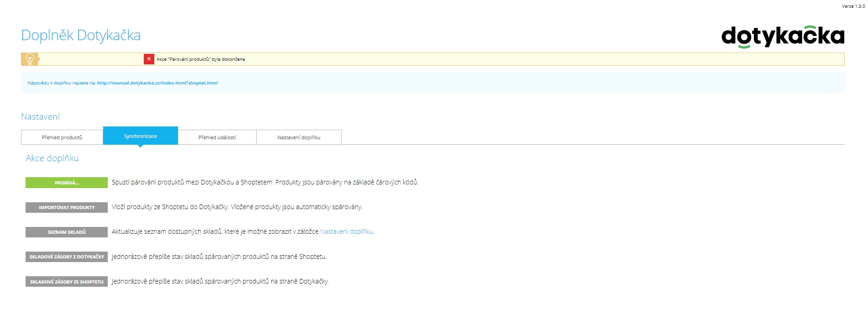The height and width of the screenshot is (326, 868).
Task: Click the Seznam skladů button
Action: click(x=67, y=232)
